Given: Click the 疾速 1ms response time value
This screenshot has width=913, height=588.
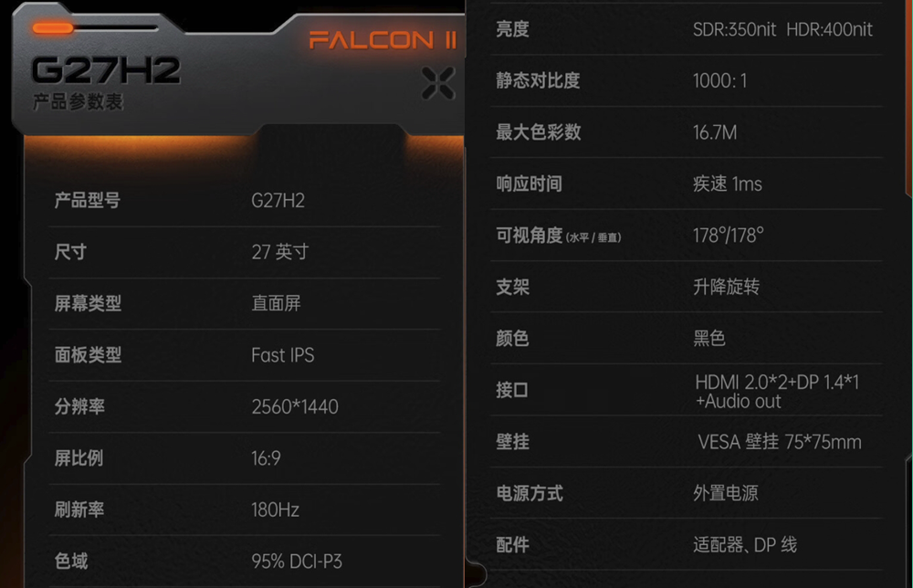Looking at the screenshot, I should (x=727, y=184).
